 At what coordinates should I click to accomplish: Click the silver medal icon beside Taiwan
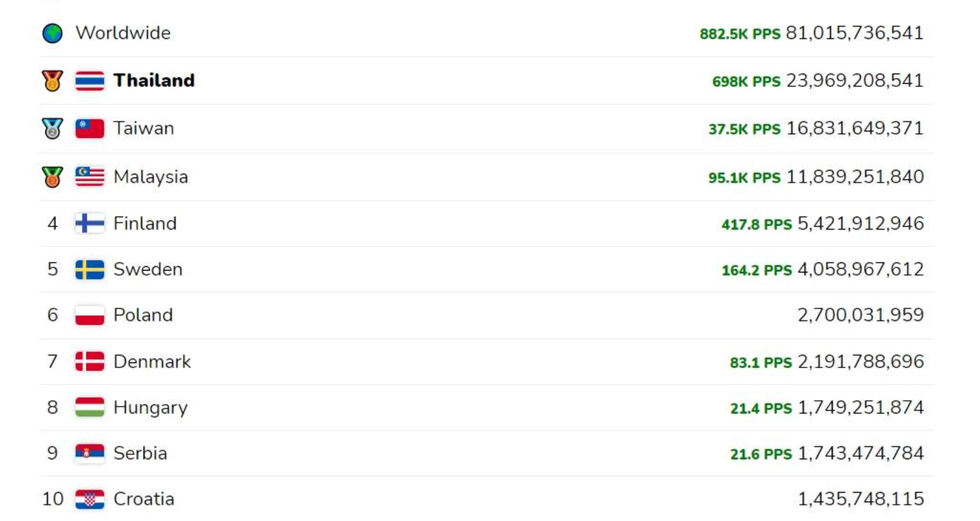(x=52, y=129)
